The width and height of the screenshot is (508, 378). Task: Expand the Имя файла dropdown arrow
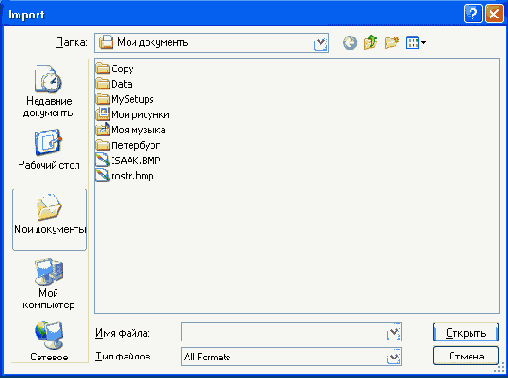click(394, 332)
